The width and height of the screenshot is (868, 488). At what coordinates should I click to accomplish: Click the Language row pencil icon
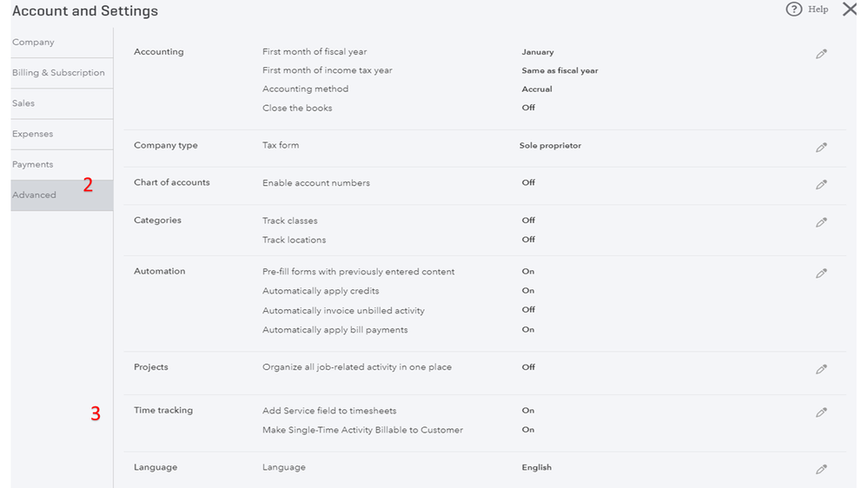tap(821, 469)
